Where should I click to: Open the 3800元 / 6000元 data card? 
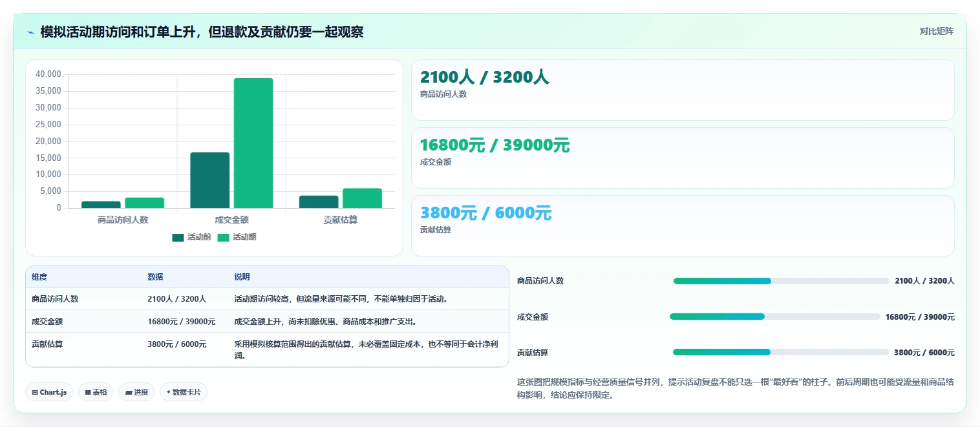click(683, 225)
